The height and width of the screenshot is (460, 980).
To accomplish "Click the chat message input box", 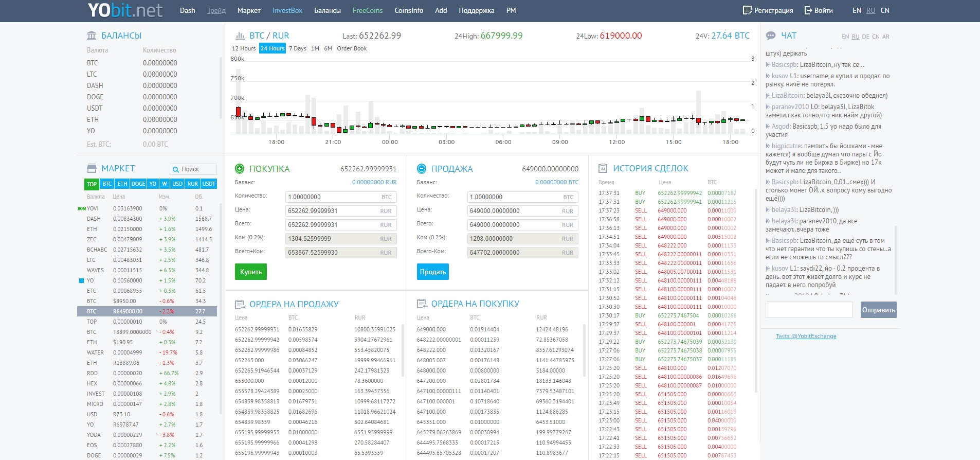I will tap(809, 310).
